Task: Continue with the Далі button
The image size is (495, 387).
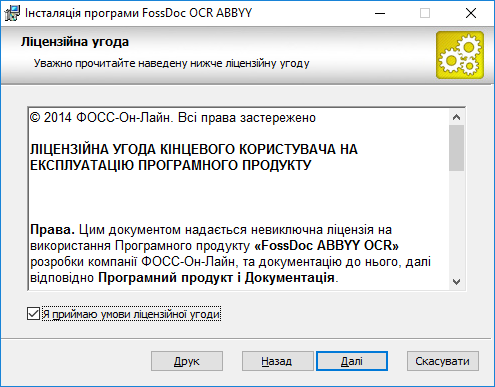Action: tap(352, 361)
